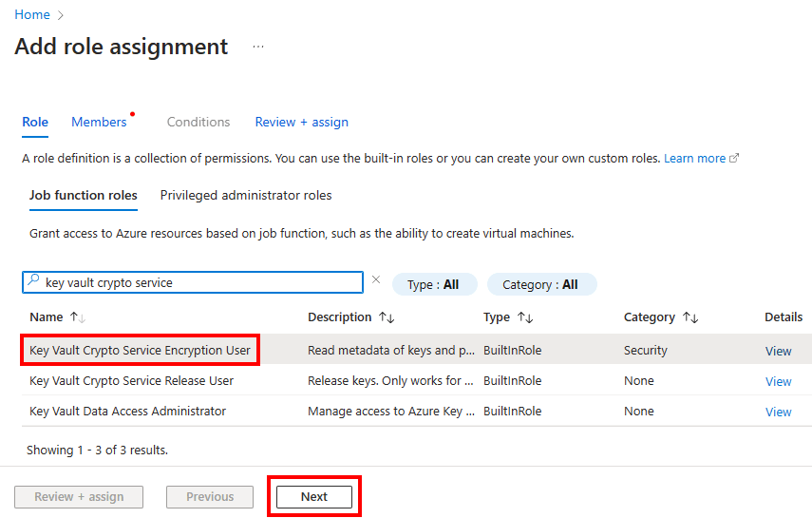Image resolution: width=812 pixels, height=518 pixels.
Task: Open the Type : All filter
Action: pos(433,284)
